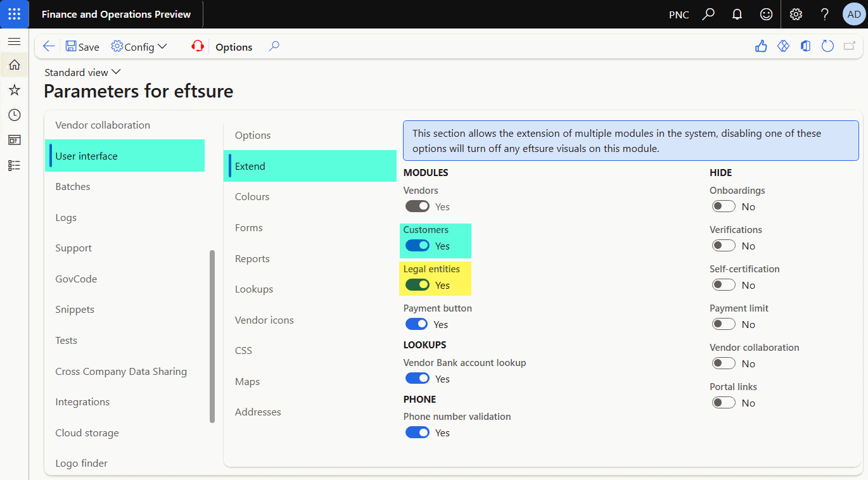Toggle Hide Onboardings switch

[x=724, y=206]
